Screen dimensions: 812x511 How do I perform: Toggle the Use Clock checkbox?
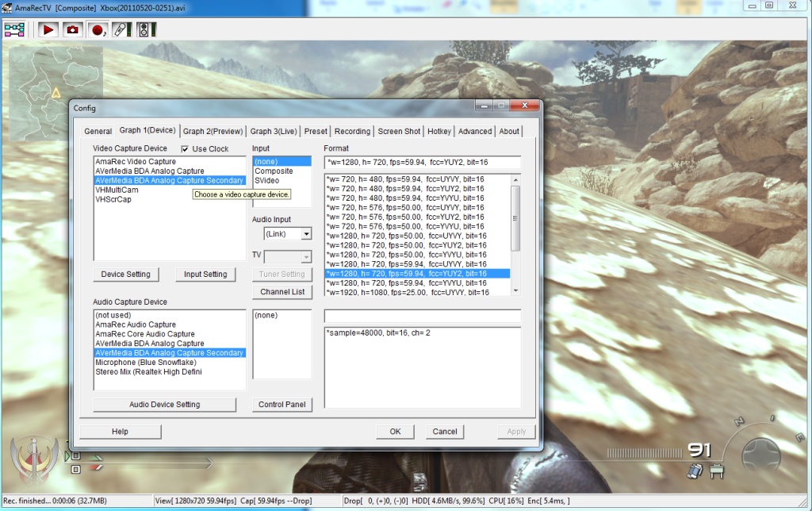click(x=185, y=148)
